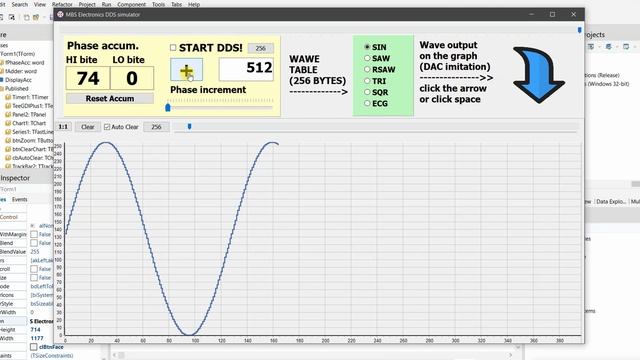Click the LO bite value 0
This screenshot has height=360, width=640.
point(132,78)
